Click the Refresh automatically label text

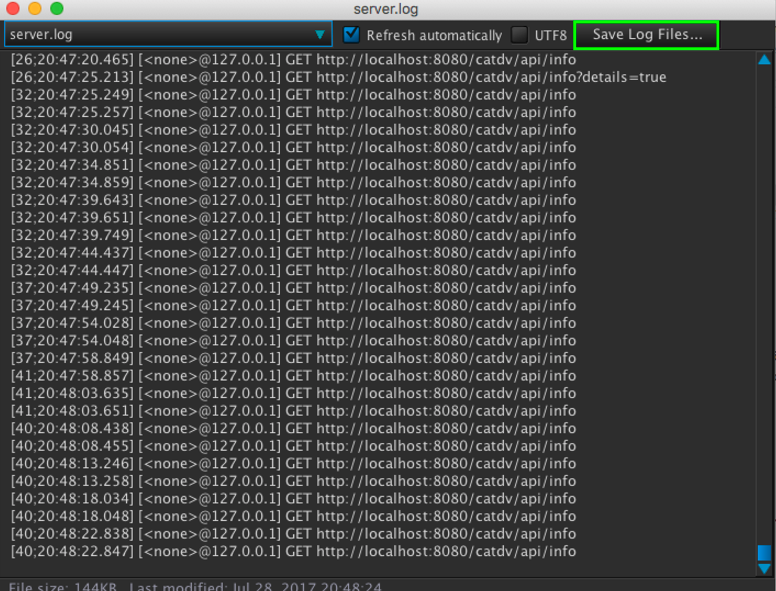click(x=434, y=36)
